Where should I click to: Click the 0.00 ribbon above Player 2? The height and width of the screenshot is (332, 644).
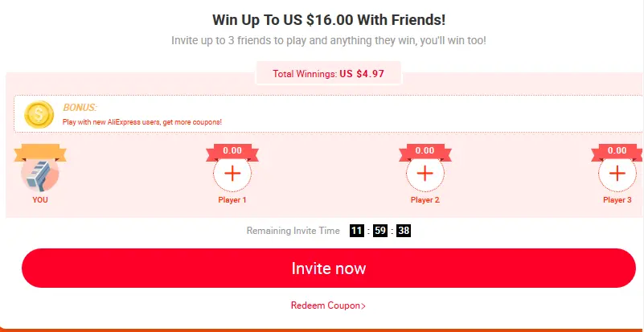point(425,152)
